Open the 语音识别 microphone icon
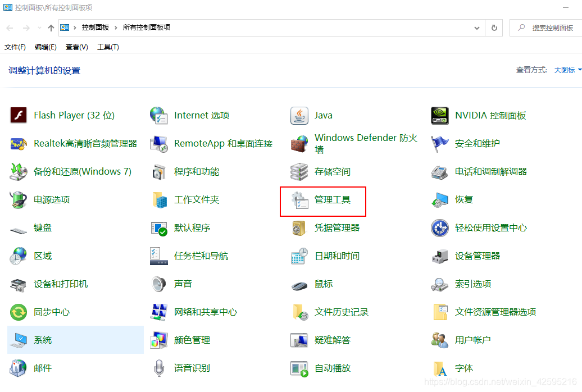582x392 pixels. point(159,368)
